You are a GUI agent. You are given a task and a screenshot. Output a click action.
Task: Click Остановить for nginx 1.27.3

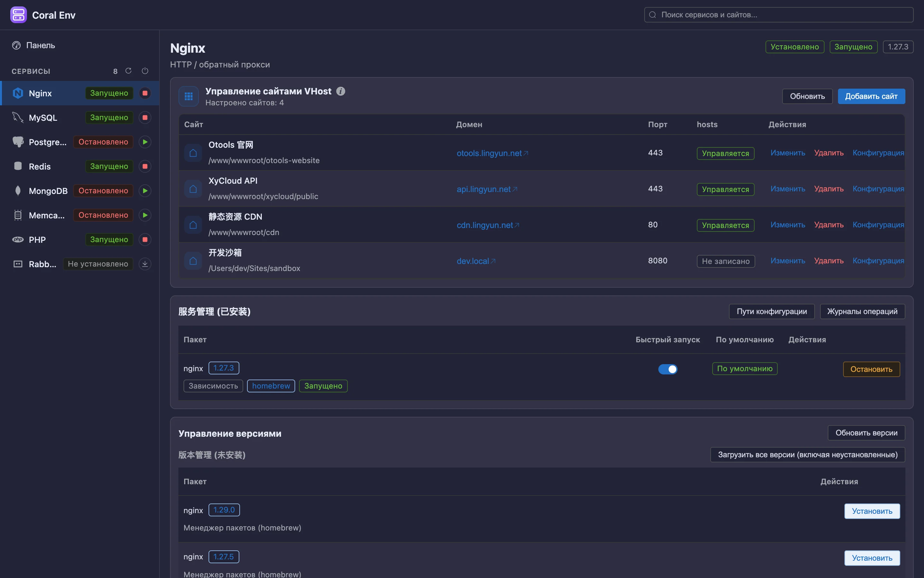click(x=871, y=369)
